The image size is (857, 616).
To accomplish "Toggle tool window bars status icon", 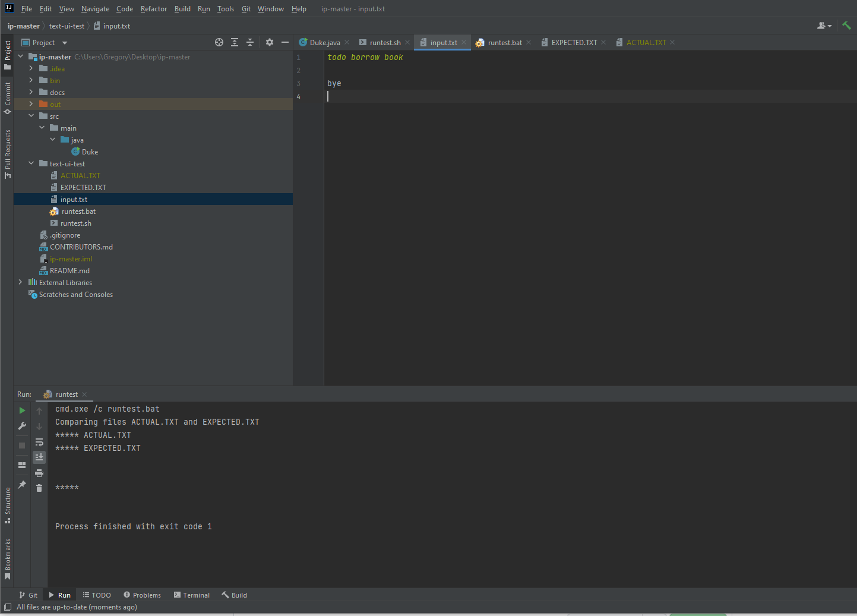I will [8, 607].
